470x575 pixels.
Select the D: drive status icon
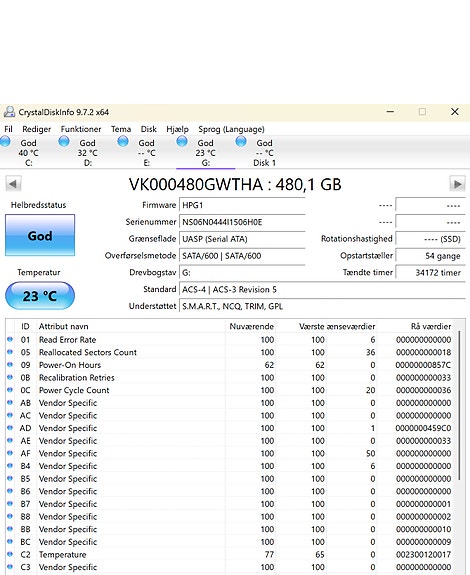(x=64, y=142)
